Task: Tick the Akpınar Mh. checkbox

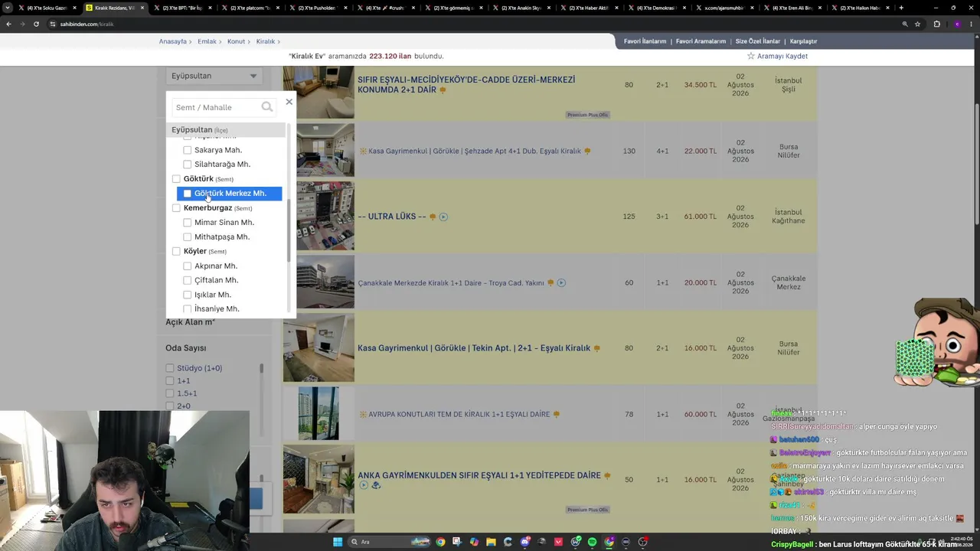Action: tap(187, 266)
